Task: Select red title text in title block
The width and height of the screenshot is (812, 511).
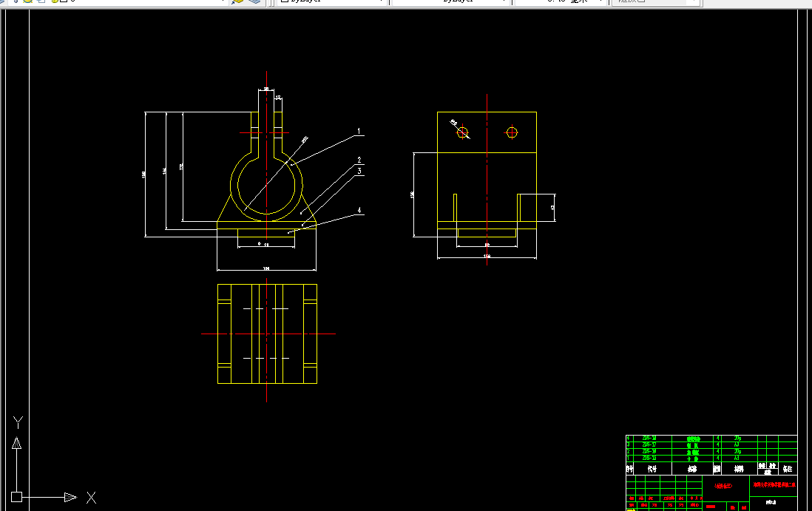Action: [x=774, y=485]
